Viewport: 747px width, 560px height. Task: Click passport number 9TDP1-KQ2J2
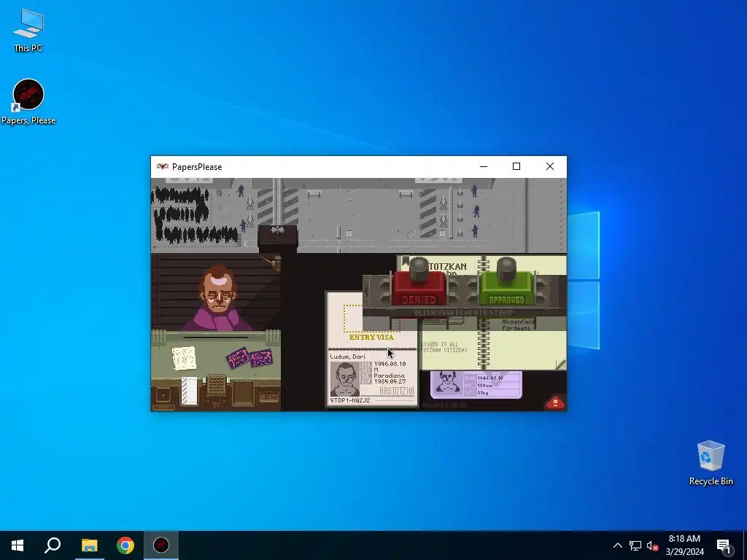[x=350, y=400]
